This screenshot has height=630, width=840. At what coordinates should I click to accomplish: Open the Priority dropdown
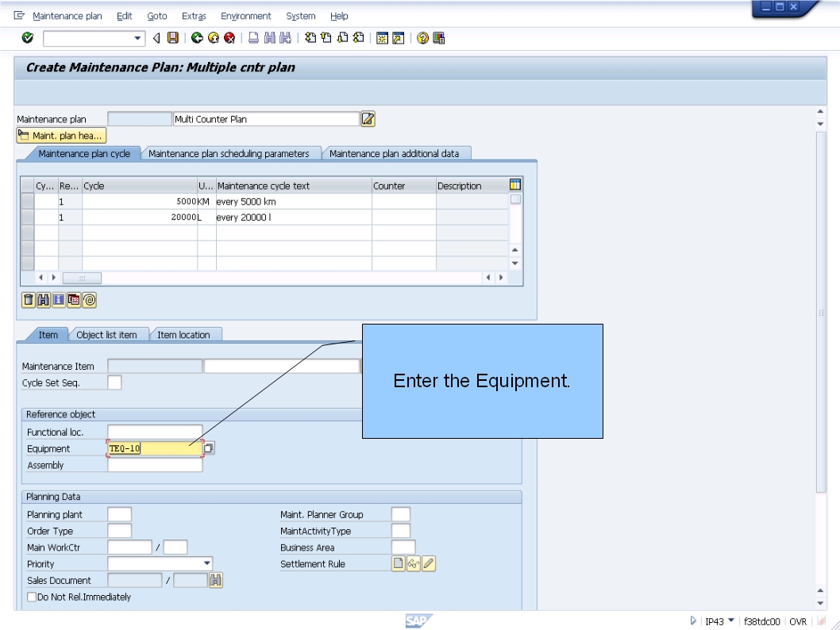pos(208,563)
